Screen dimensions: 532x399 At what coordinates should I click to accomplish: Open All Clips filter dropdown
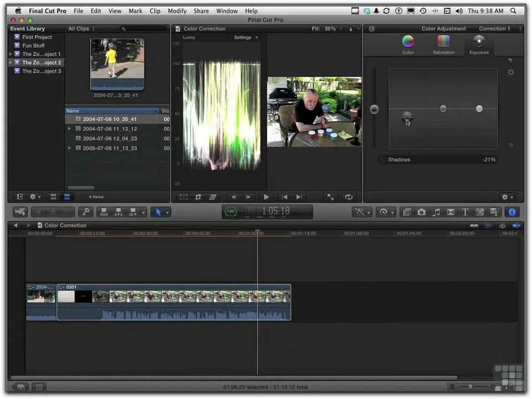point(82,29)
